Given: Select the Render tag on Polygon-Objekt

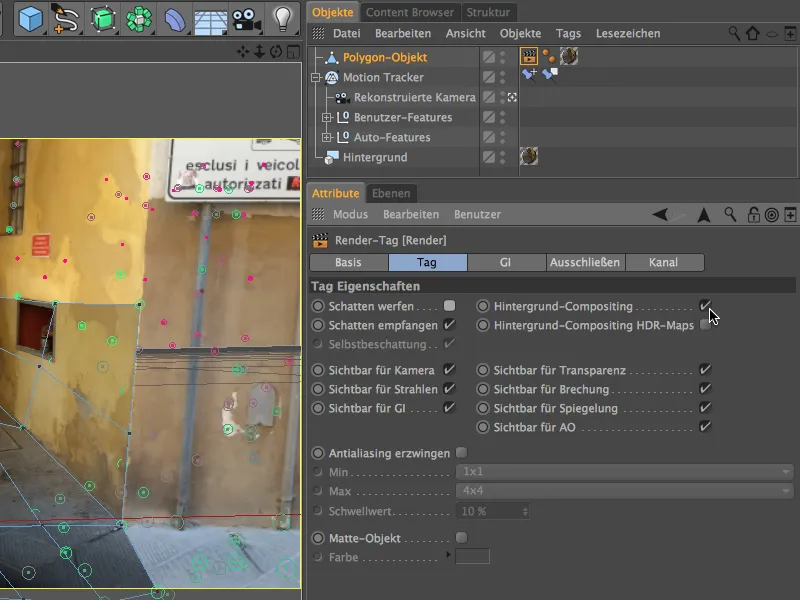Looking at the screenshot, I should point(529,56).
